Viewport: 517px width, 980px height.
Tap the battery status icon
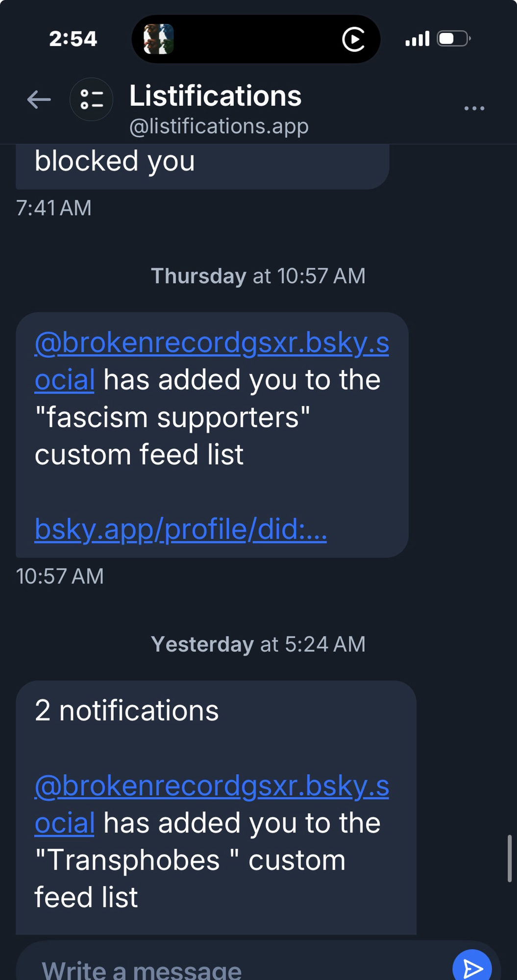[453, 39]
